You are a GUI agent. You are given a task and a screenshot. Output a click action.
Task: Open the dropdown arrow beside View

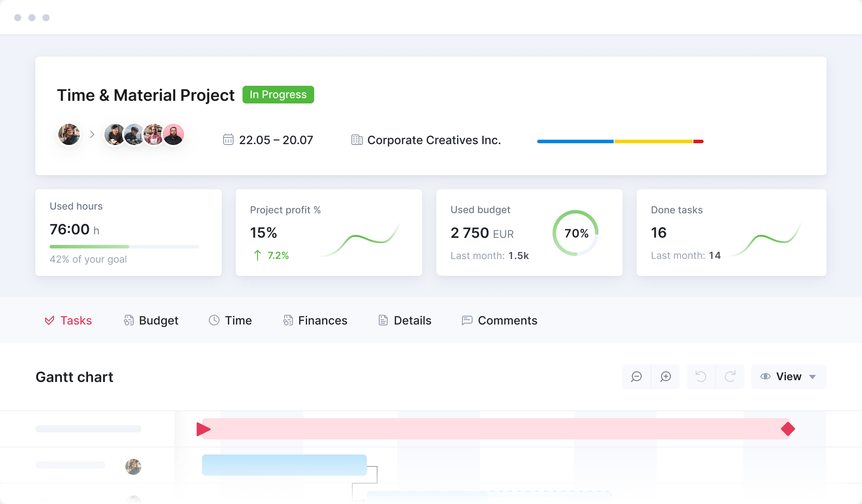point(813,377)
